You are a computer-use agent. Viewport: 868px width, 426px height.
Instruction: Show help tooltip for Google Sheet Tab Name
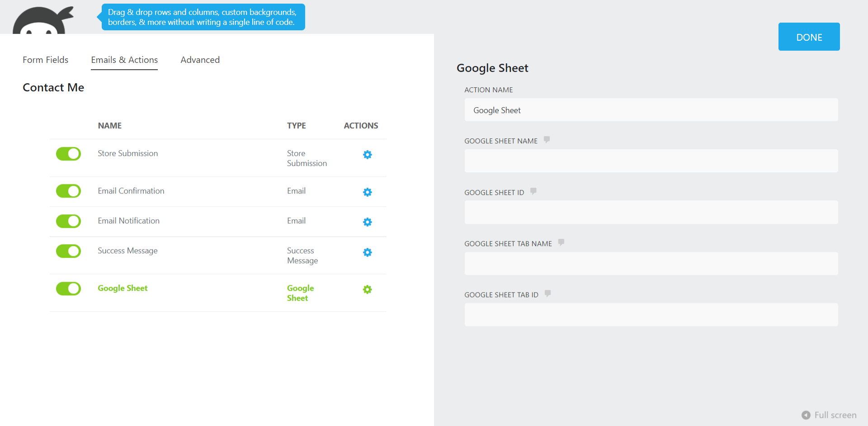click(x=561, y=242)
